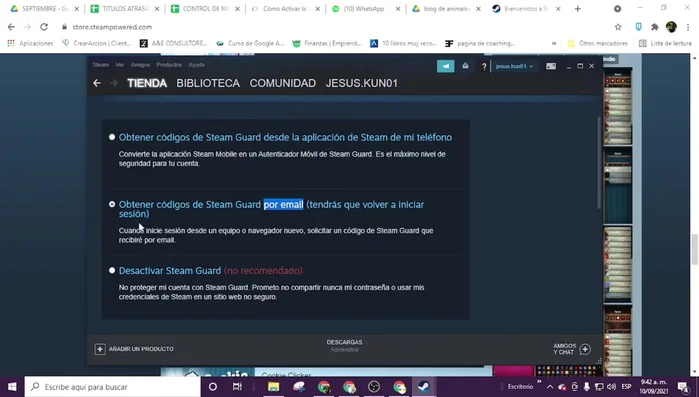
Task: Open the Ayuda menu
Action: 197,65
